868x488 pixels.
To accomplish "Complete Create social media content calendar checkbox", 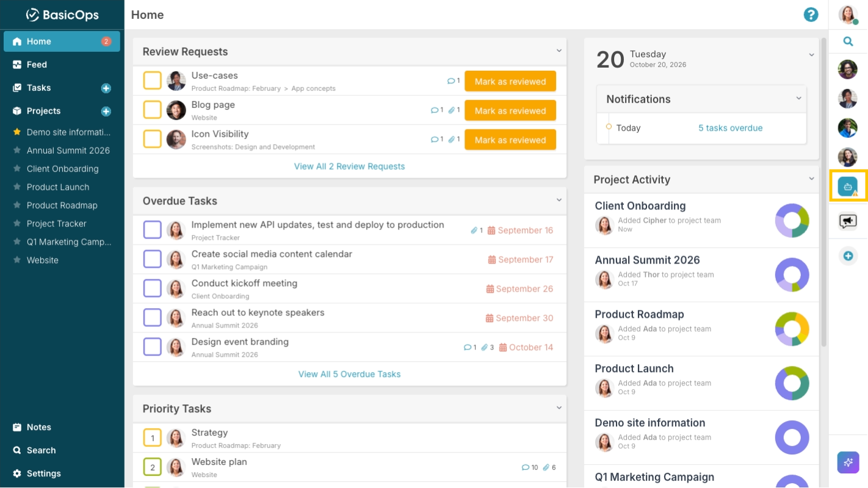I will [152, 259].
